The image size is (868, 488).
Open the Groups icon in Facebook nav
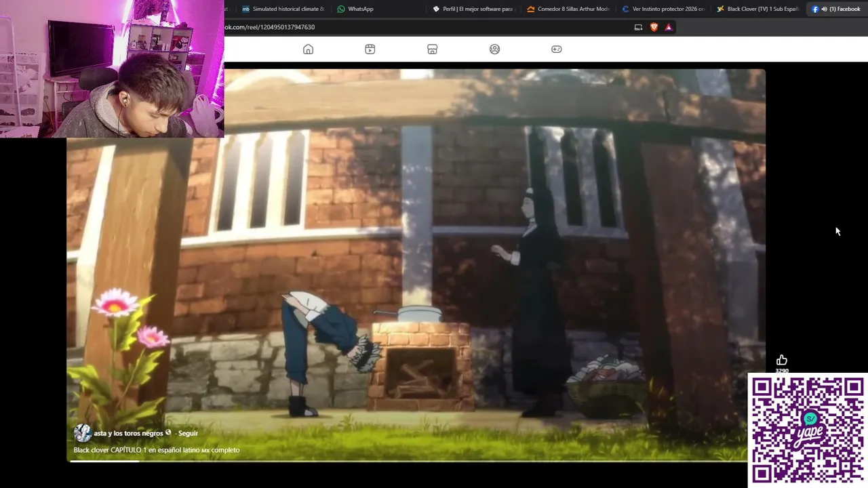[494, 49]
